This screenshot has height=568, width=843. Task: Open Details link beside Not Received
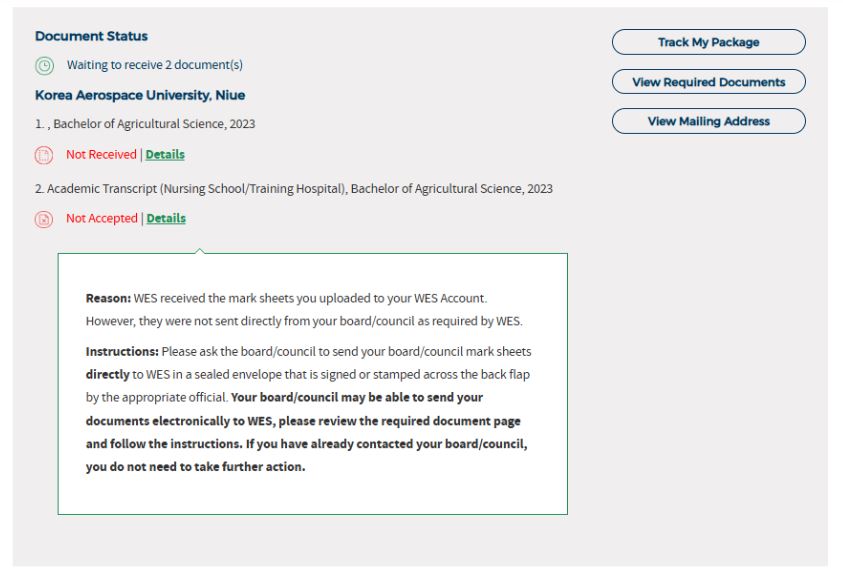pos(165,154)
